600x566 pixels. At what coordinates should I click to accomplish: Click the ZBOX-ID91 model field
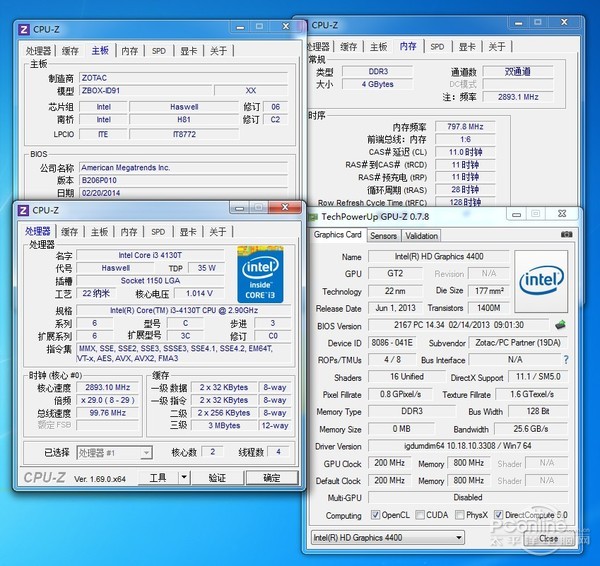point(145,90)
